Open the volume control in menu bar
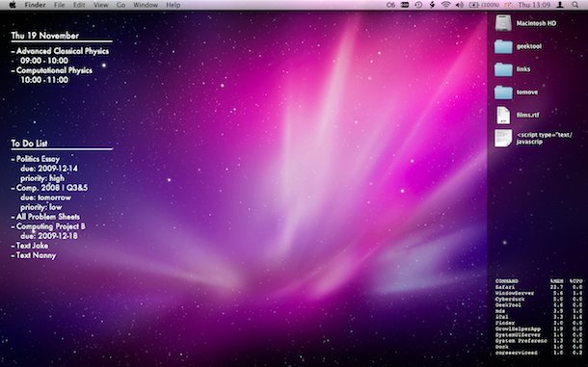 460,5
